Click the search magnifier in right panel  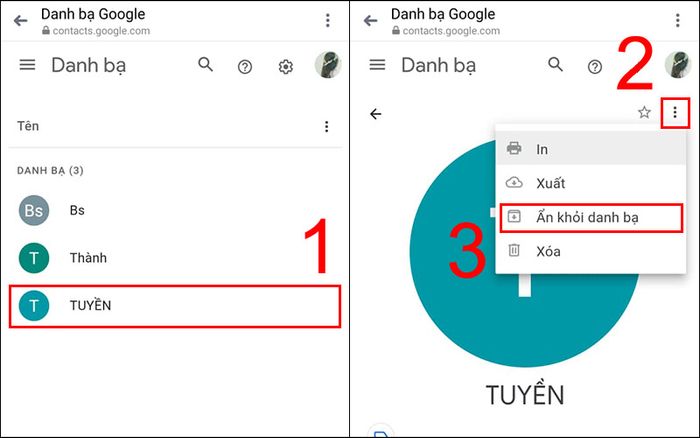pos(555,65)
